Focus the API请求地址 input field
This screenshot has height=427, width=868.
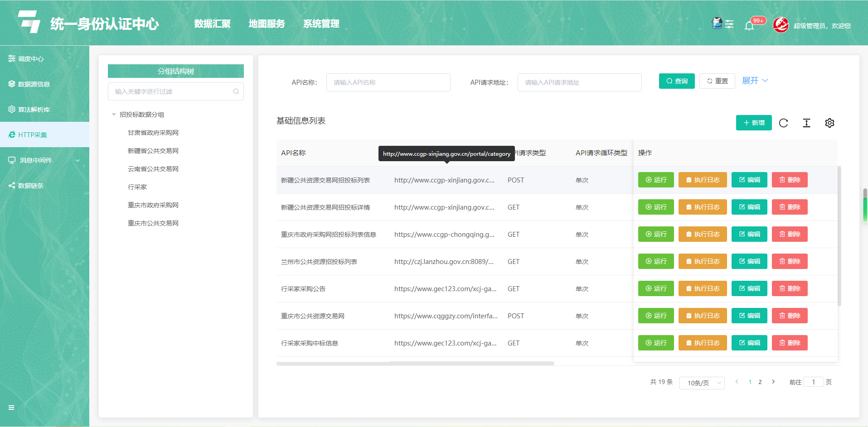(x=580, y=82)
